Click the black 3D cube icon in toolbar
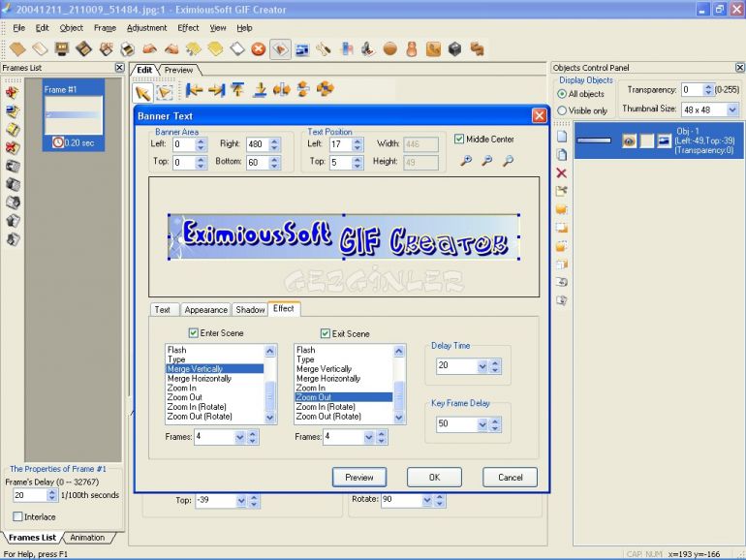This screenshot has height=560, width=746. 454,49
